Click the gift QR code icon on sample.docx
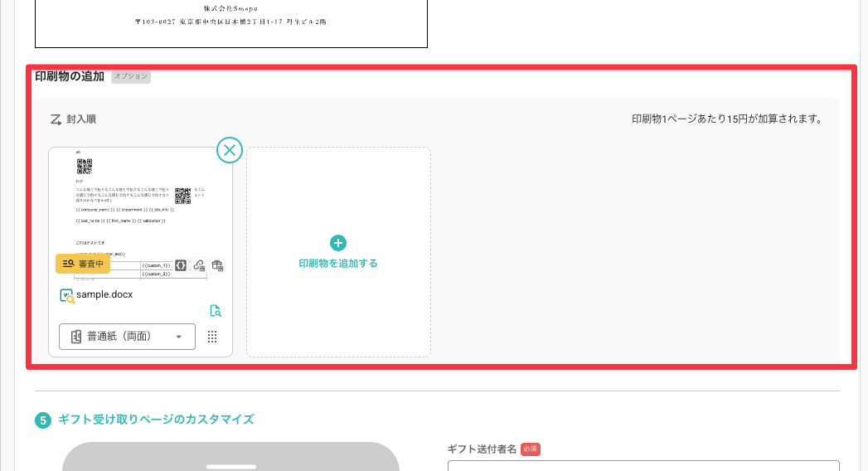The image size is (868, 471). [217, 265]
